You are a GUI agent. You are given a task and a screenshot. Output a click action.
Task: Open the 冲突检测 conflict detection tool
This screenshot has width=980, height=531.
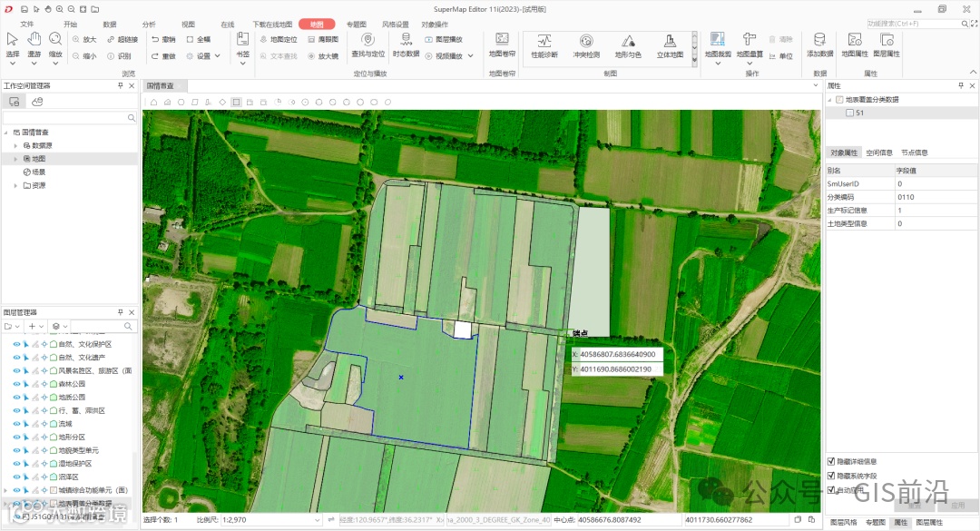tap(586, 42)
